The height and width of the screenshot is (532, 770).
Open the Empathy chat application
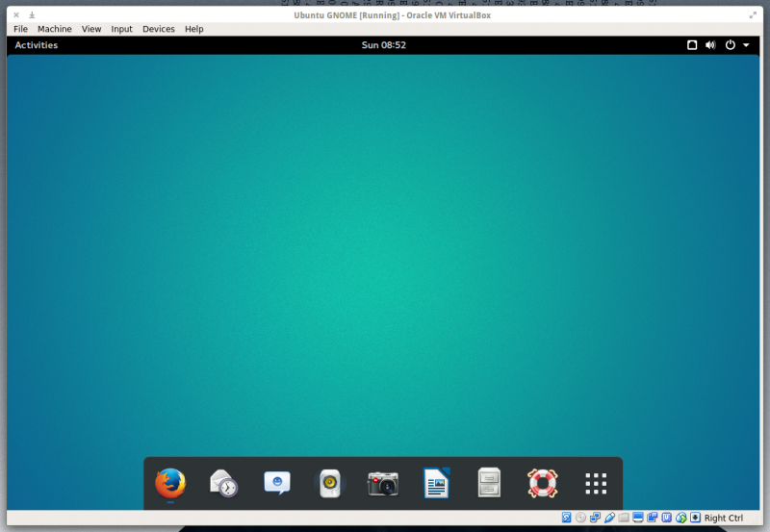pyautogui.click(x=277, y=483)
